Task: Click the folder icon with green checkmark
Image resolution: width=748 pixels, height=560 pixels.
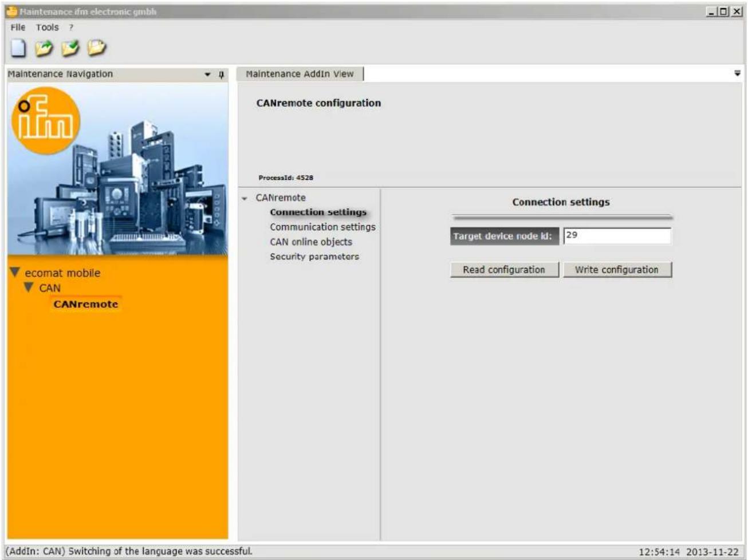Action: (x=70, y=48)
